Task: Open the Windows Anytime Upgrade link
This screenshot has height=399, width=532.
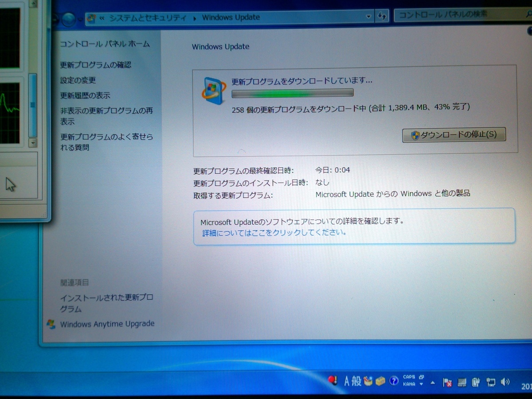Action: click(107, 324)
